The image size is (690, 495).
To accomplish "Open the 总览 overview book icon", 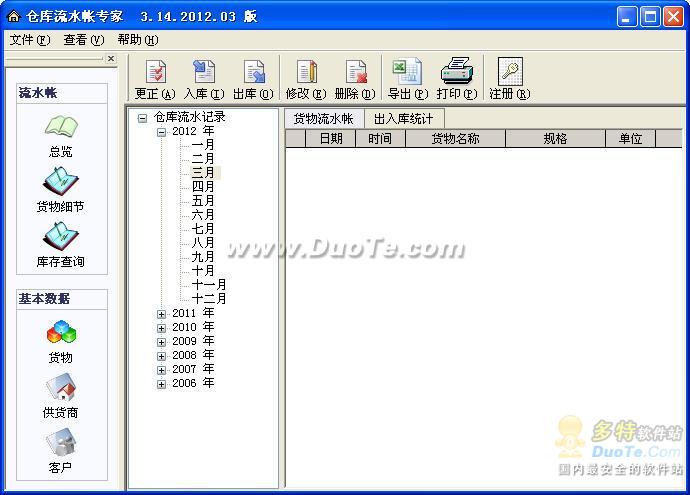I will [61, 126].
